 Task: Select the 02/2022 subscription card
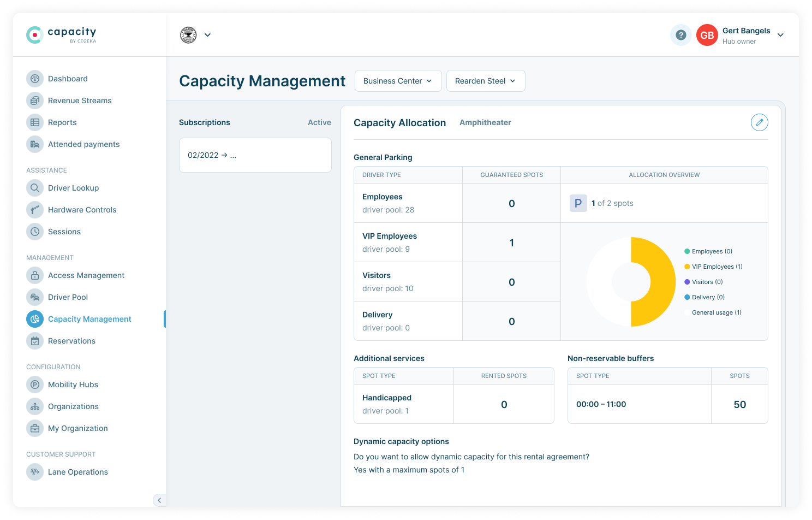click(255, 155)
